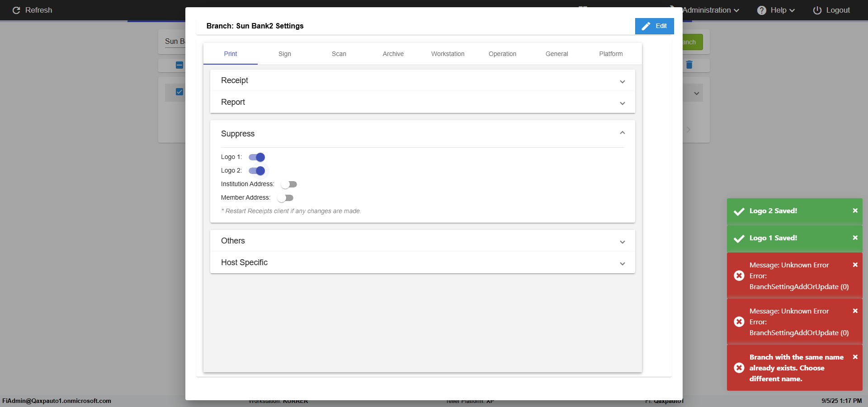
Task: Close the duplicate branch name error toast
Action: (855, 357)
